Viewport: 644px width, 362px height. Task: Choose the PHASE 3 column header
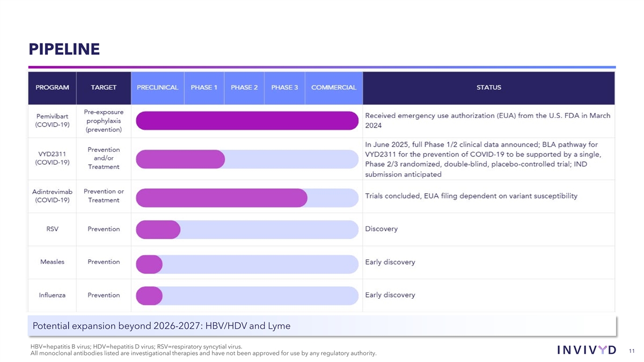point(284,87)
